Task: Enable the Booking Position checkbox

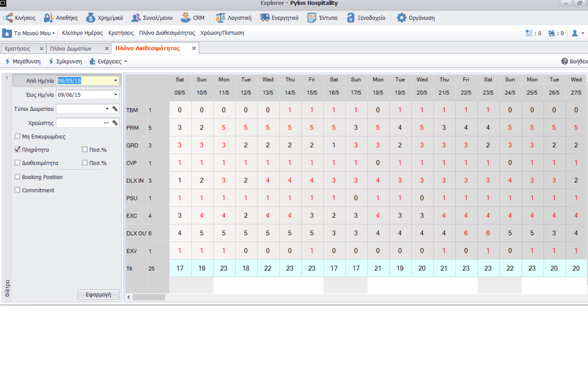Action: pos(18,177)
